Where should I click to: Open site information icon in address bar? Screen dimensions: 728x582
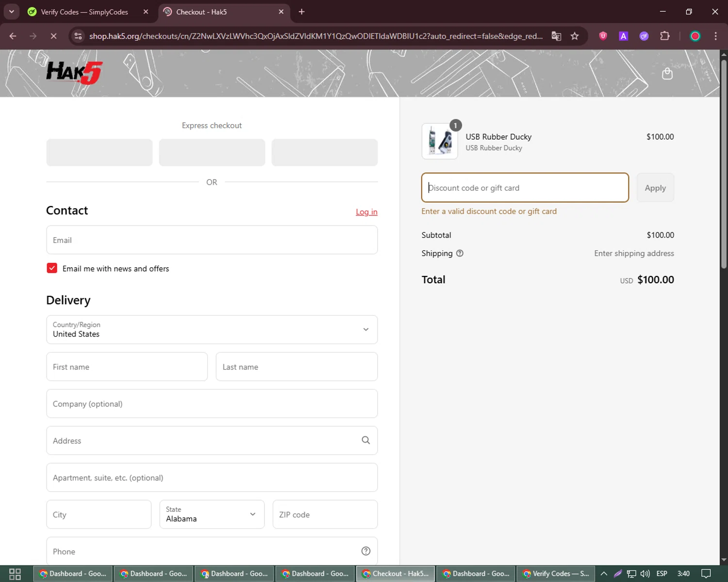tap(78, 36)
